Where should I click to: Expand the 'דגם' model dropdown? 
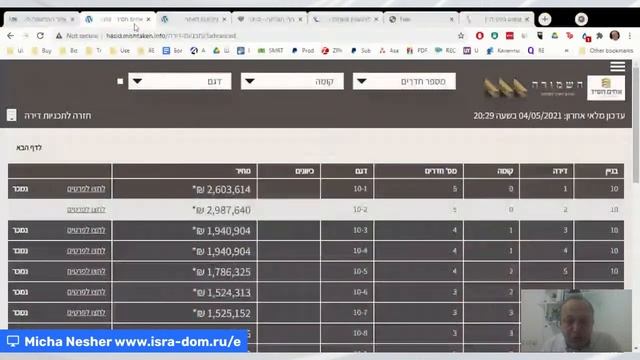click(x=180, y=81)
